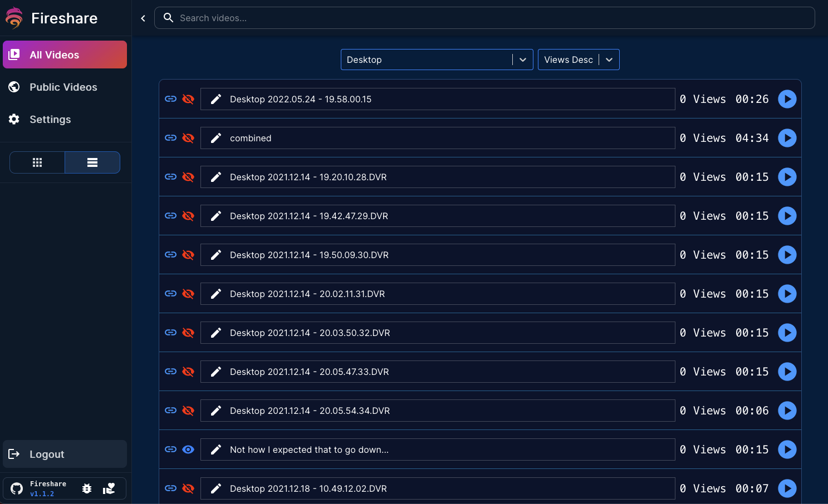Open the sponsor heart icon
This screenshot has height=504, width=828.
click(110, 488)
